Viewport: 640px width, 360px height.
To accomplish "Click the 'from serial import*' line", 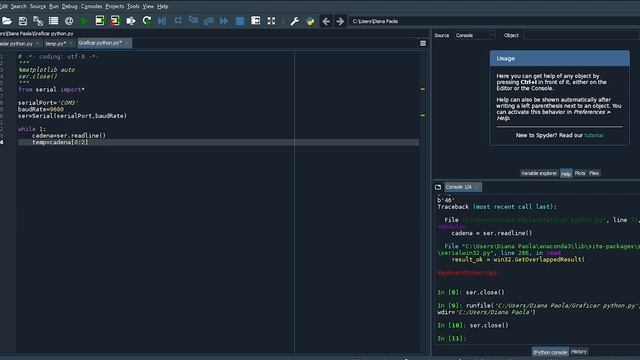I will (x=51, y=89).
